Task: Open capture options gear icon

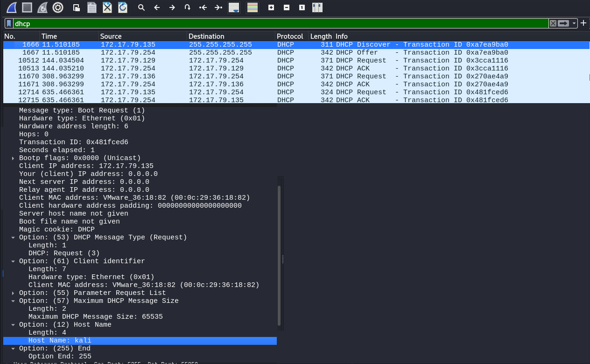Action: coord(58,7)
